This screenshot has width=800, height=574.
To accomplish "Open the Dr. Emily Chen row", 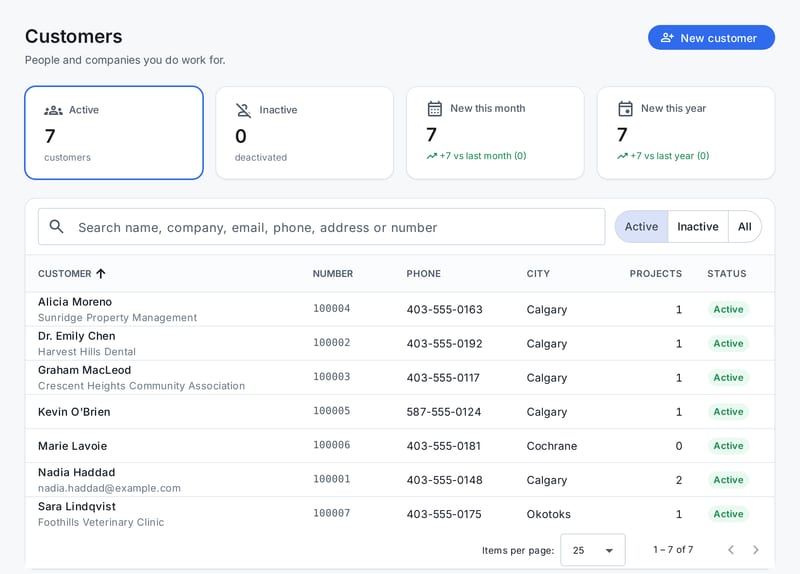I will coord(400,343).
